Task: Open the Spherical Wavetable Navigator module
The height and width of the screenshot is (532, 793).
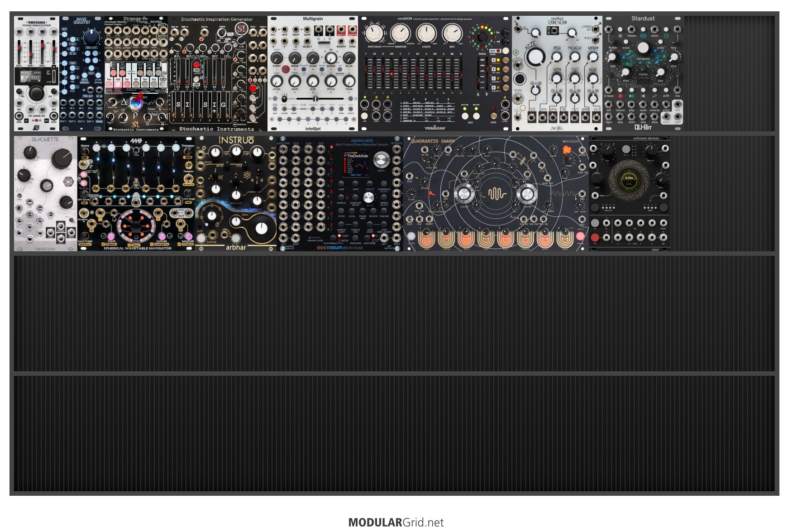Action: coord(136,194)
